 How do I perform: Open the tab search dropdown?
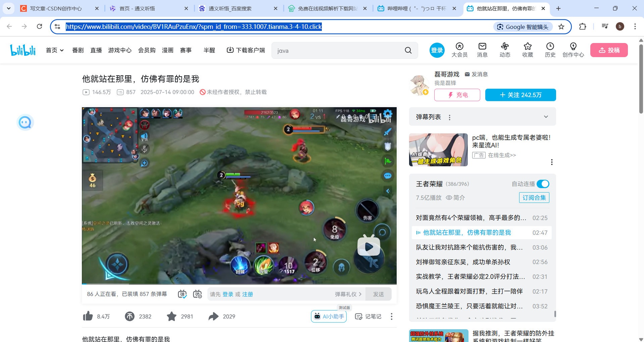[x=8, y=8]
